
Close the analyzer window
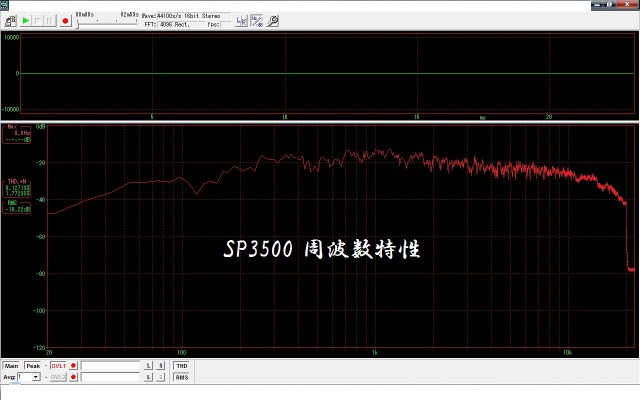(x=628, y=4)
